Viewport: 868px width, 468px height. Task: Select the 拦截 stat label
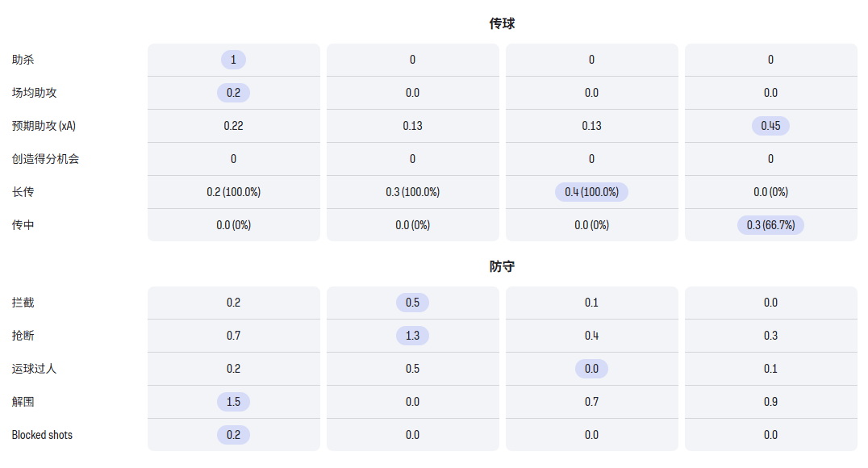point(23,303)
